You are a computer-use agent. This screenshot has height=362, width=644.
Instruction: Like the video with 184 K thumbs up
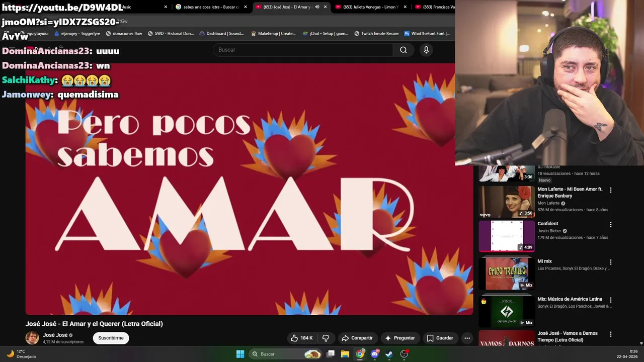pyautogui.click(x=301, y=338)
